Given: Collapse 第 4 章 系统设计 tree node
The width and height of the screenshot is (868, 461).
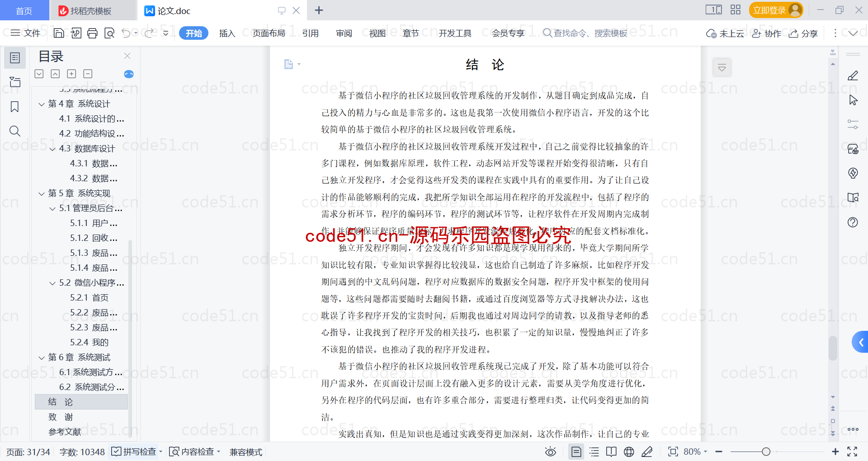Looking at the screenshot, I should [42, 104].
